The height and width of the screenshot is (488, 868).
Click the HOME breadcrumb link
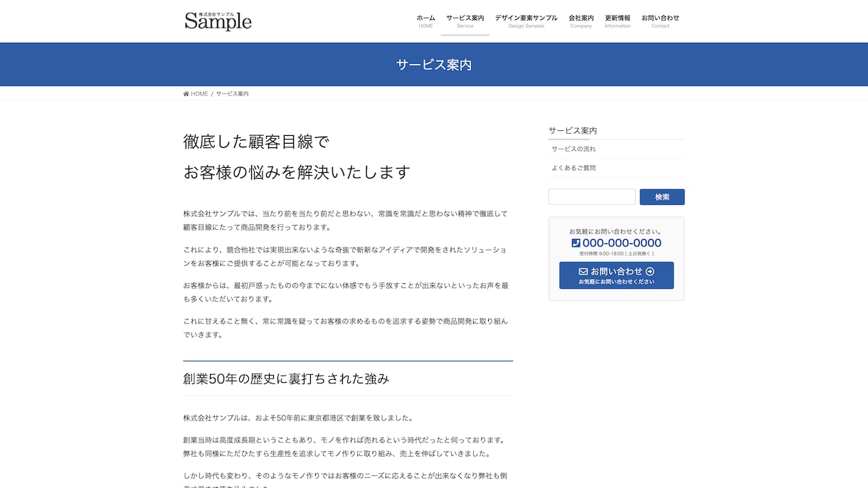(199, 94)
